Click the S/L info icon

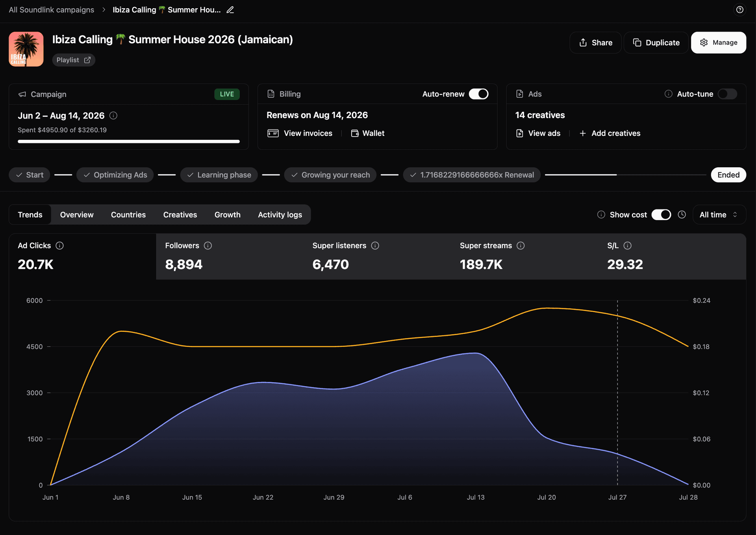[628, 246]
